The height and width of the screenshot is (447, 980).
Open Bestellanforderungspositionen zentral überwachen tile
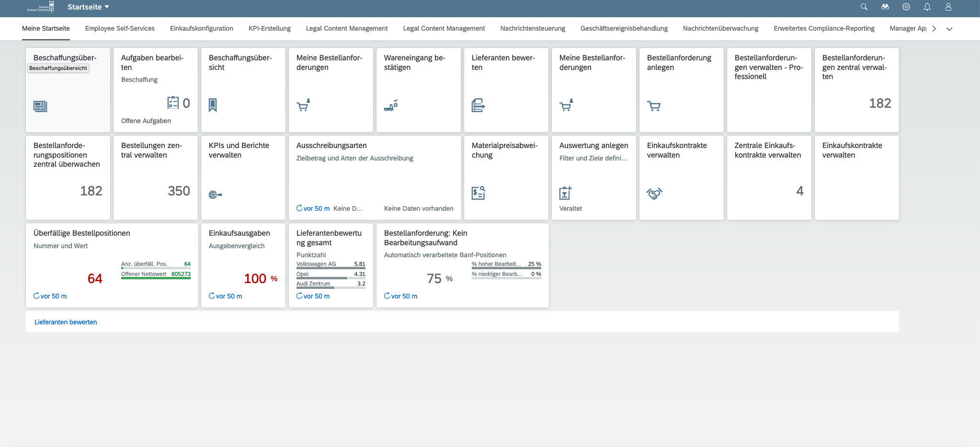68,178
